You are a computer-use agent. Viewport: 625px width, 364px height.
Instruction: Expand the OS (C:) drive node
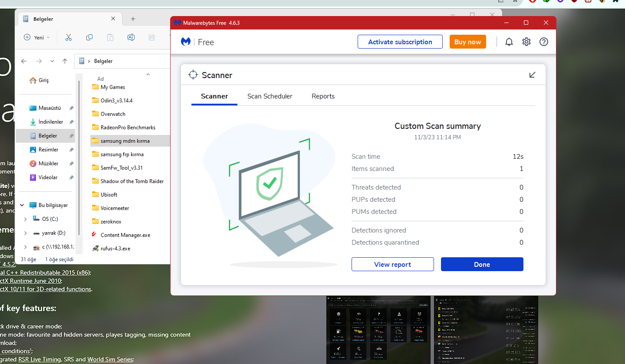[x=26, y=219]
